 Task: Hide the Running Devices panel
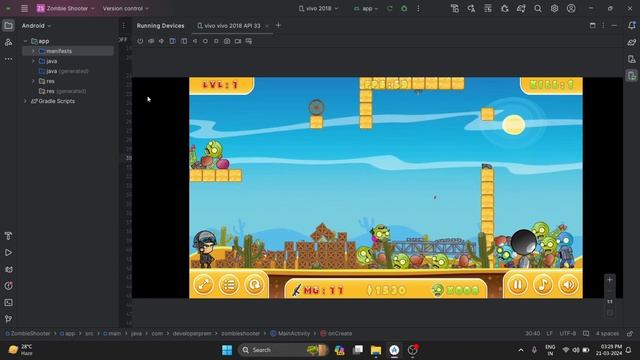614,25
